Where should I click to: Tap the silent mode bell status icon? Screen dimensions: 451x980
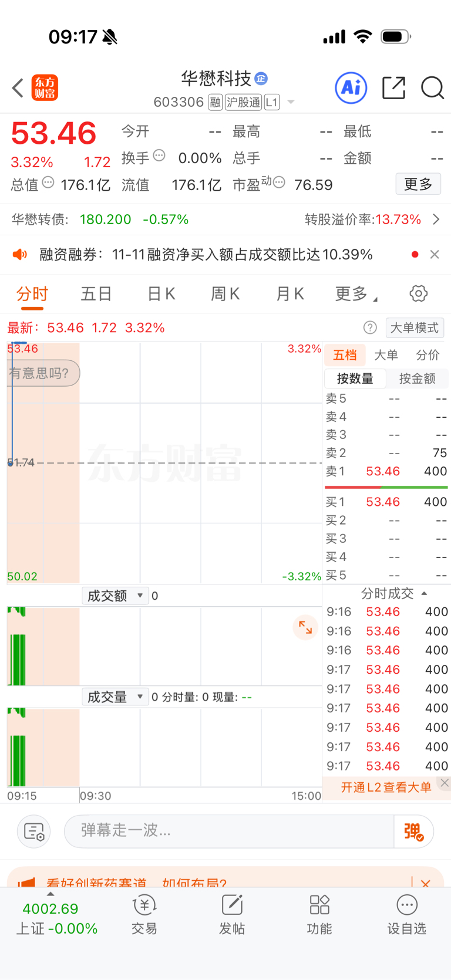110,37
